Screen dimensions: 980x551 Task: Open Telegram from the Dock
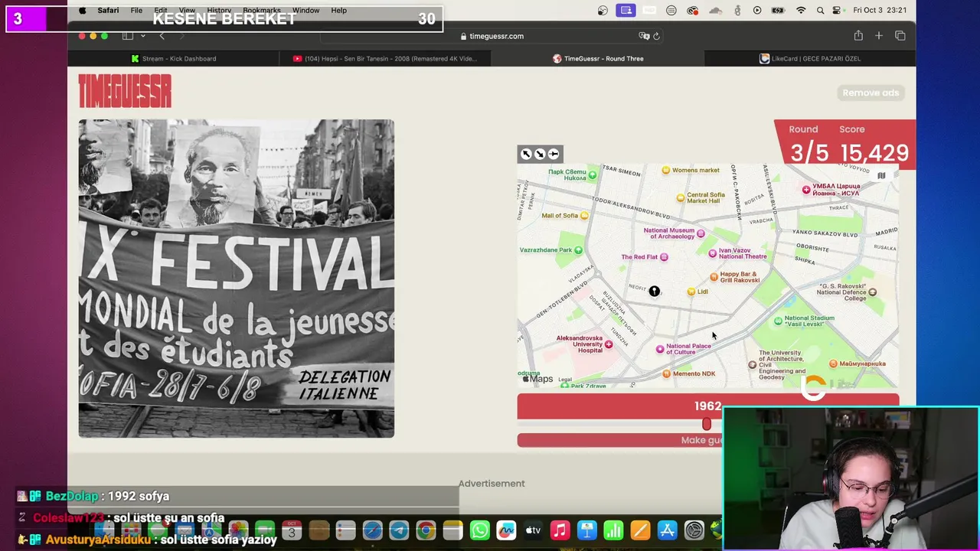(x=399, y=530)
